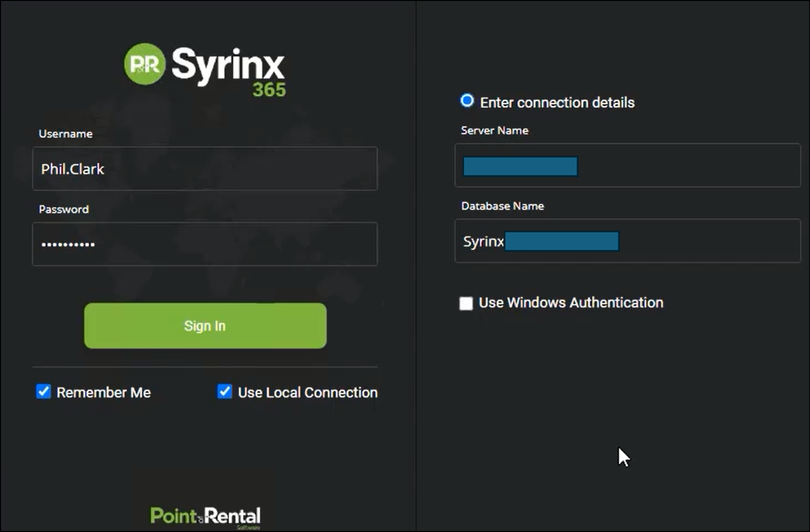Click the green P&R circular logo icon
Viewport: 810px width, 532px height.
click(x=145, y=64)
